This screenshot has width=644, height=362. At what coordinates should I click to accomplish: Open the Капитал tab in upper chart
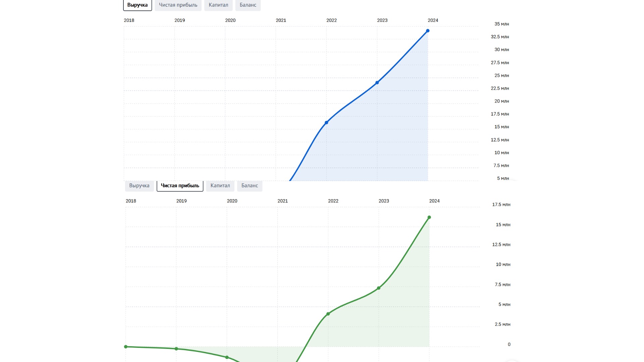pos(218,5)
